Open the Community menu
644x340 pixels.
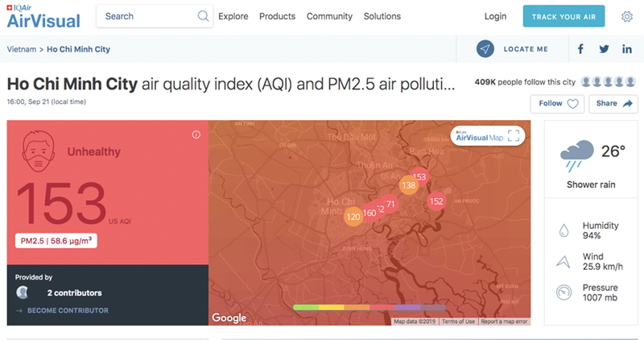coord(329,16)
